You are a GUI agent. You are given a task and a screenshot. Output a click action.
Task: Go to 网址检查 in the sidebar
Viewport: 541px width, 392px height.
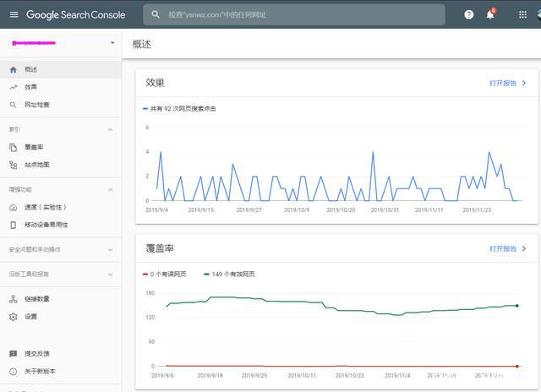[60, 105]
